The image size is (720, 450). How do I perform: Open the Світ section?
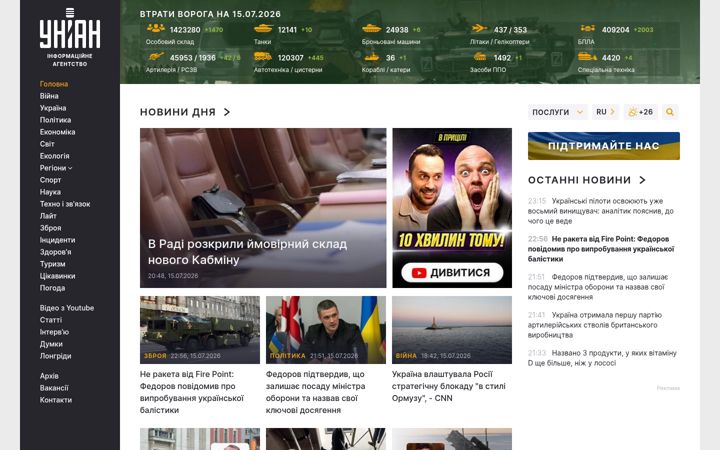pyautogui.click(x=47, y=144)
